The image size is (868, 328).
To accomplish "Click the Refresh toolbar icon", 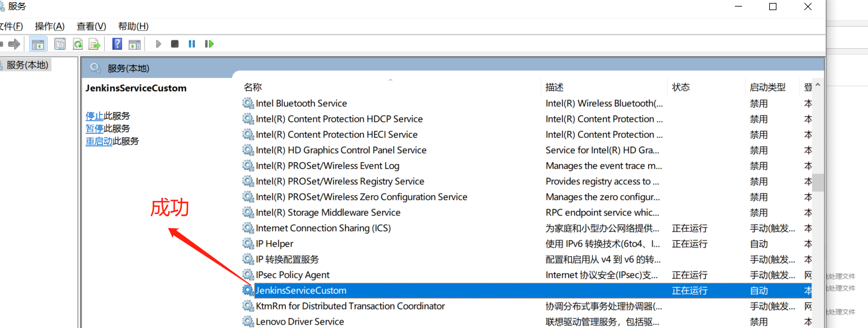I will point(77,44).
